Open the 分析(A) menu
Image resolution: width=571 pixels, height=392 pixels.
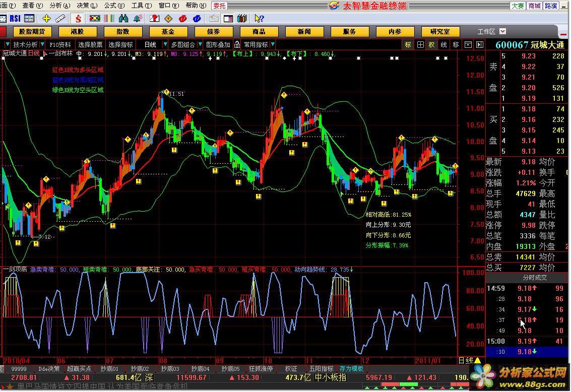(60, 6)
